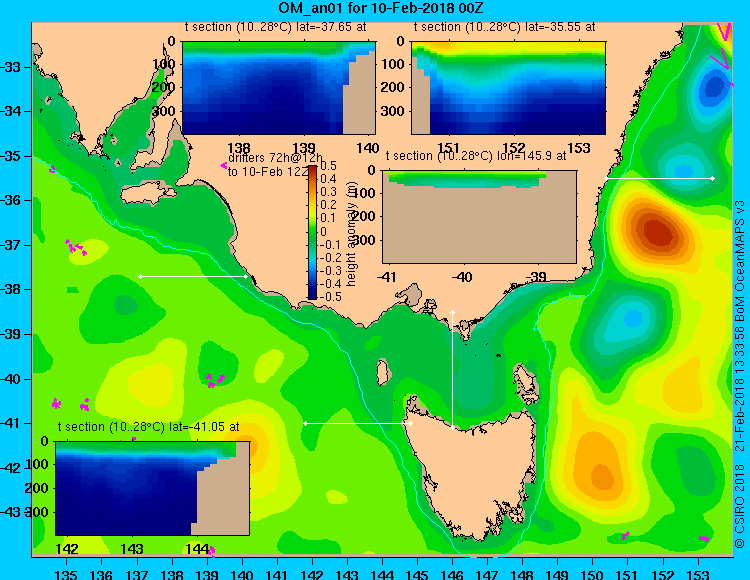Click the vertical "BoM OceanMAPS v3" text
Viewport: 750px width, 580px height.
point(740,261)
